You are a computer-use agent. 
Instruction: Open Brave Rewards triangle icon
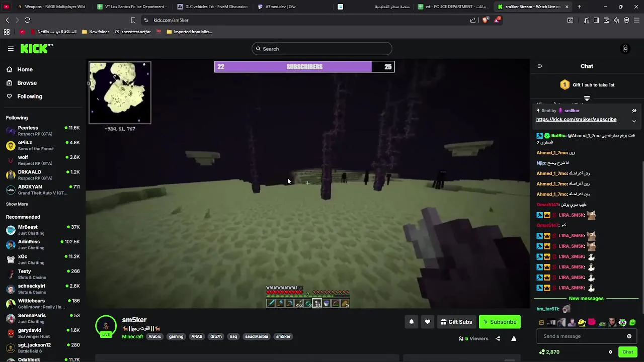point(497,20)
